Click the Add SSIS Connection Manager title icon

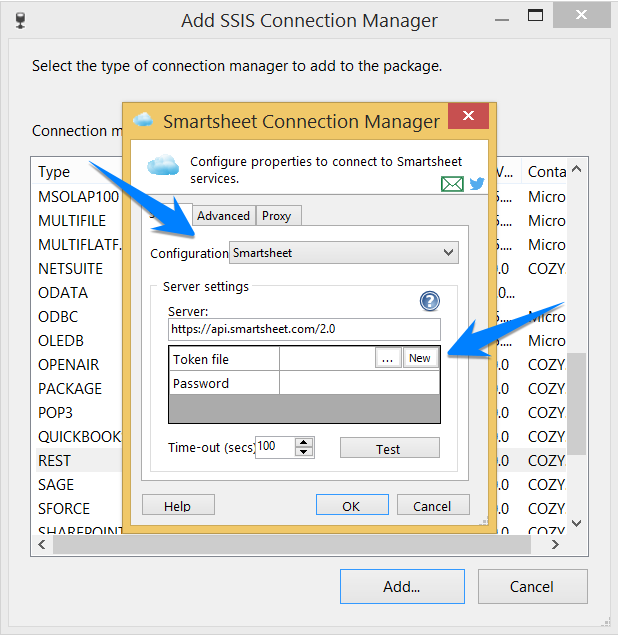[20, 21]
